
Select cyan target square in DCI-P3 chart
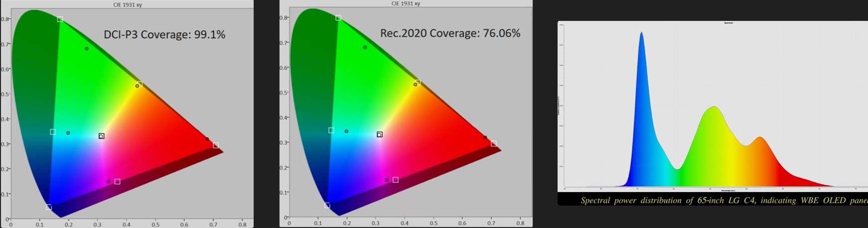[x=53, y=132]
